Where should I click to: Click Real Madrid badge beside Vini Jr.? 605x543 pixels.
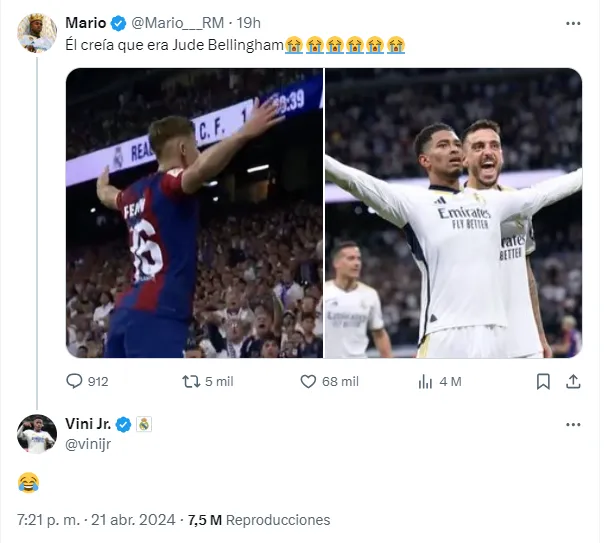[x=144, y=424]
